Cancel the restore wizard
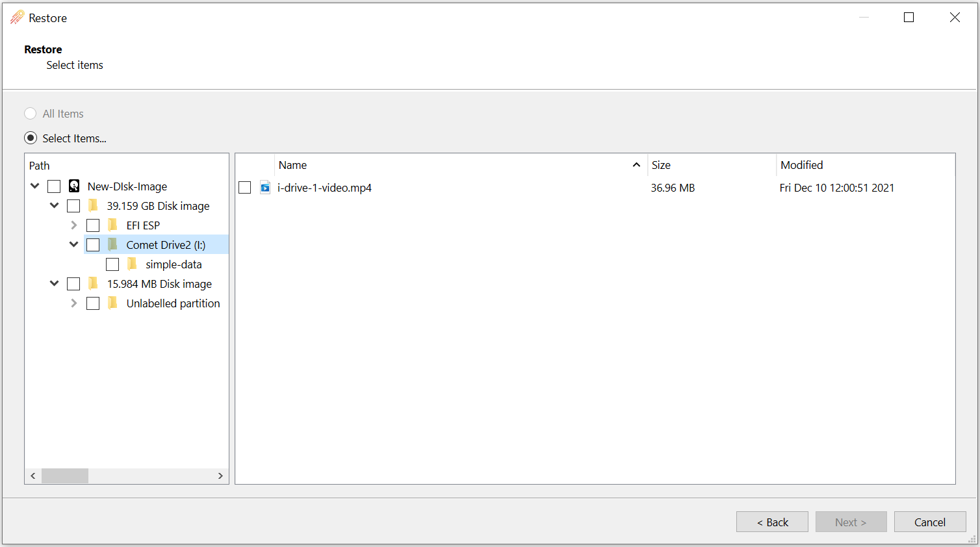This screenshot has height=547, width=980. 929,522
